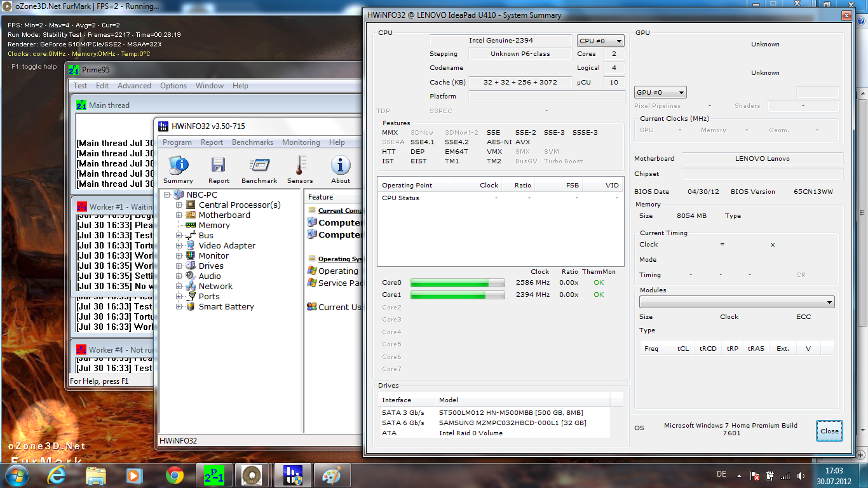Viewport: 868px width, 488px height.
Task: Open Internet Explorer from the taskbar
Action: 58,475
